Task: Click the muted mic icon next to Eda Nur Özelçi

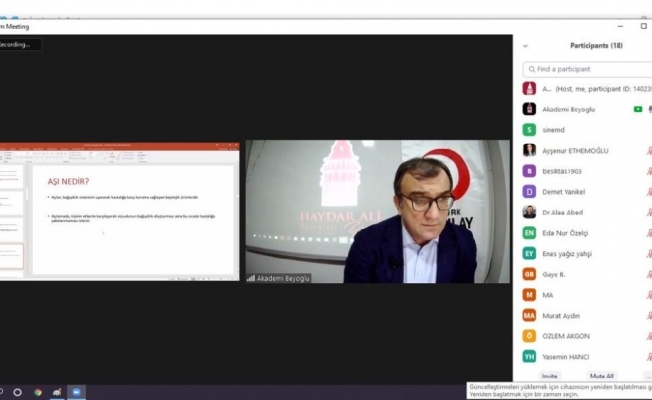Action: [x=648, y=232]
